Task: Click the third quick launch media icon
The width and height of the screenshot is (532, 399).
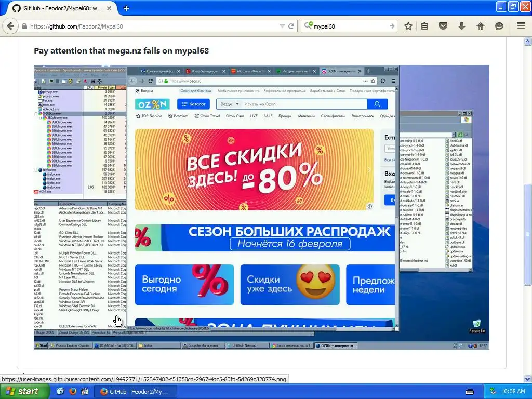Action: (x=85, y=392)
